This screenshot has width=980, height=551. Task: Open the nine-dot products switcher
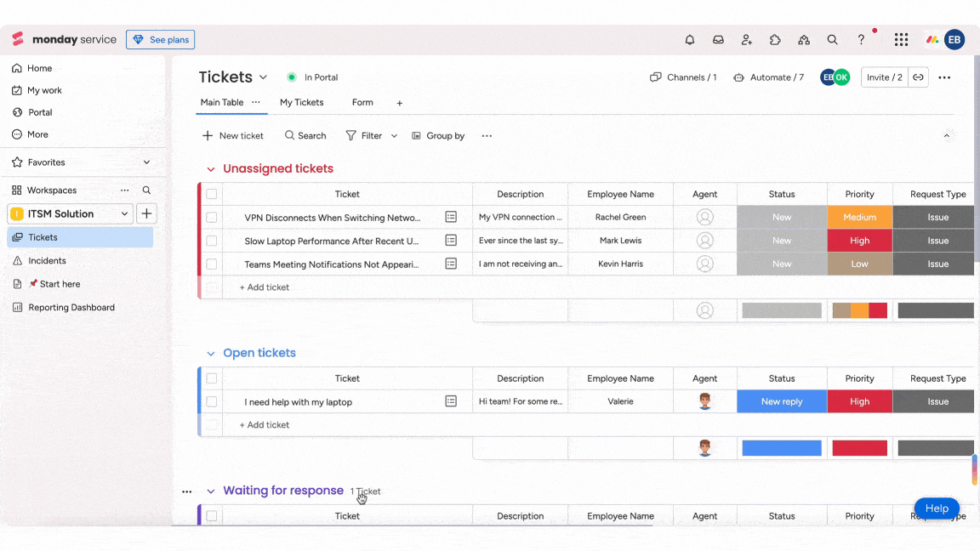pyautogui.click(x=901, y=39)
